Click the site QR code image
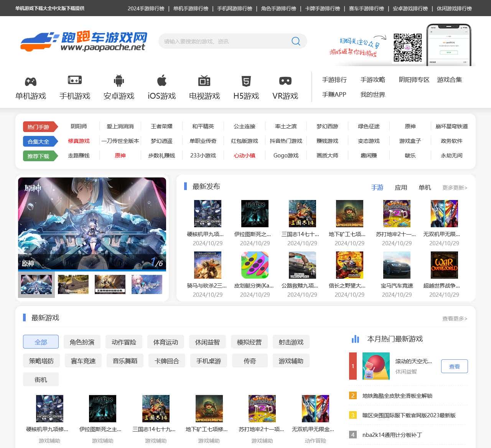 [x=407, y=47]
